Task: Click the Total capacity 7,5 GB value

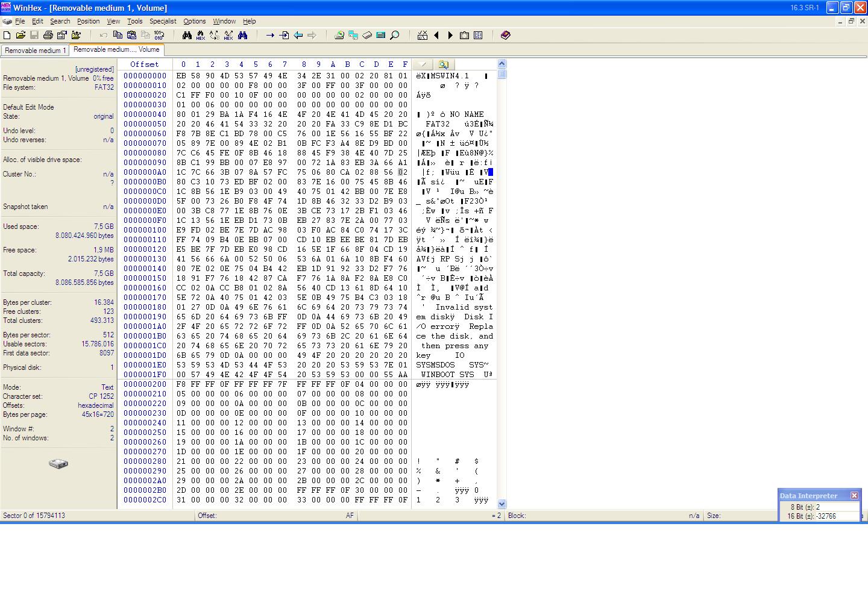Action: (x=104, y=273)
